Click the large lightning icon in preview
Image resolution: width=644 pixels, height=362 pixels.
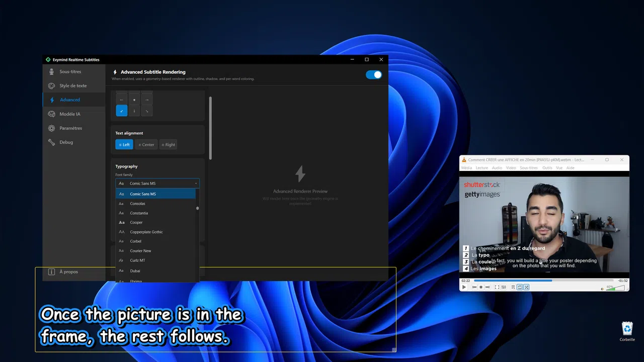click(x=300, y=174)
